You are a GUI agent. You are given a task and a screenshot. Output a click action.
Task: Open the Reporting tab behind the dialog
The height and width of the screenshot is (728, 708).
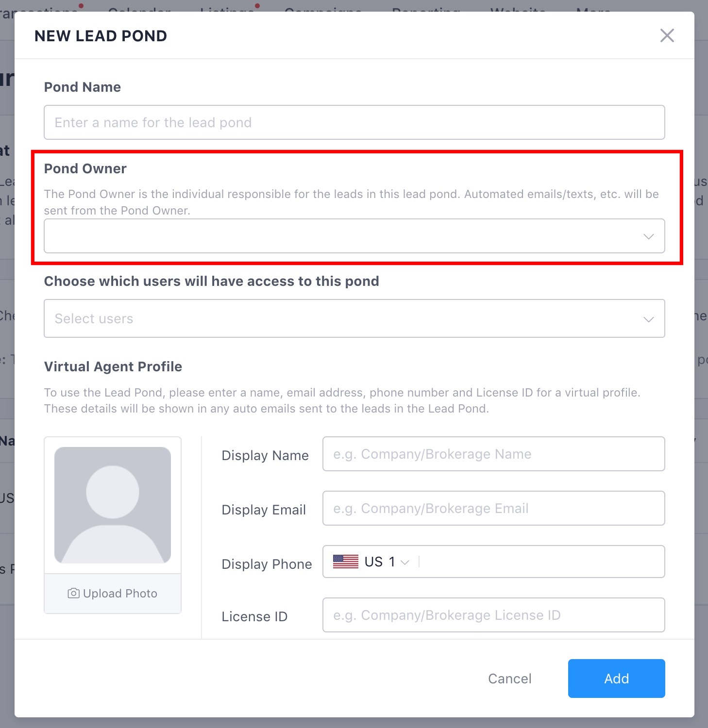pos(426,7)
